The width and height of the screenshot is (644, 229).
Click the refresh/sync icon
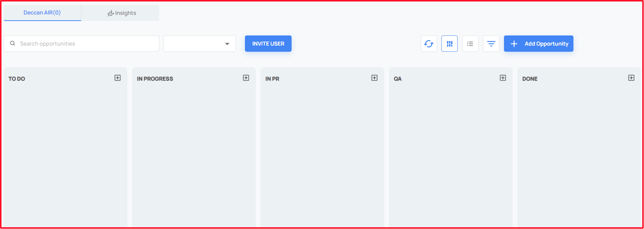[x=429, y=44]
